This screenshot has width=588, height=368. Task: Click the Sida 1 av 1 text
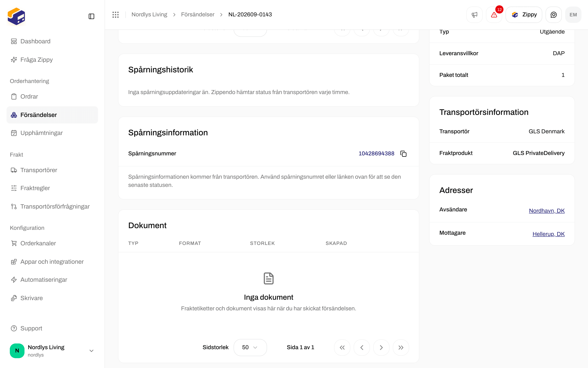(x=300, y=348)
